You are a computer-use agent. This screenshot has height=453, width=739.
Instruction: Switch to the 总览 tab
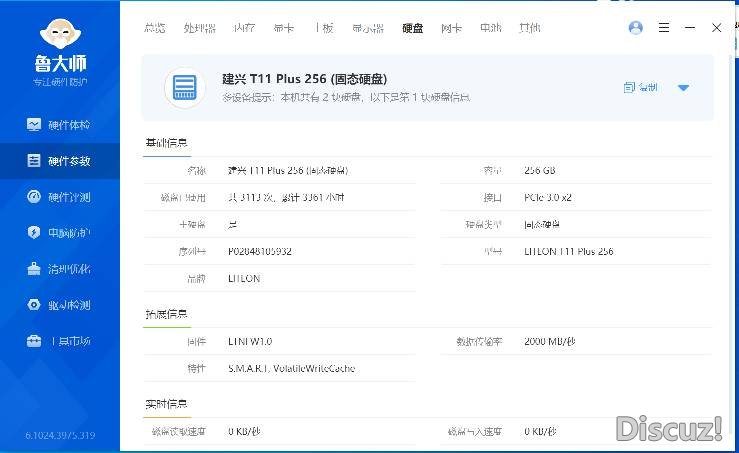click(x=155, y=28)
